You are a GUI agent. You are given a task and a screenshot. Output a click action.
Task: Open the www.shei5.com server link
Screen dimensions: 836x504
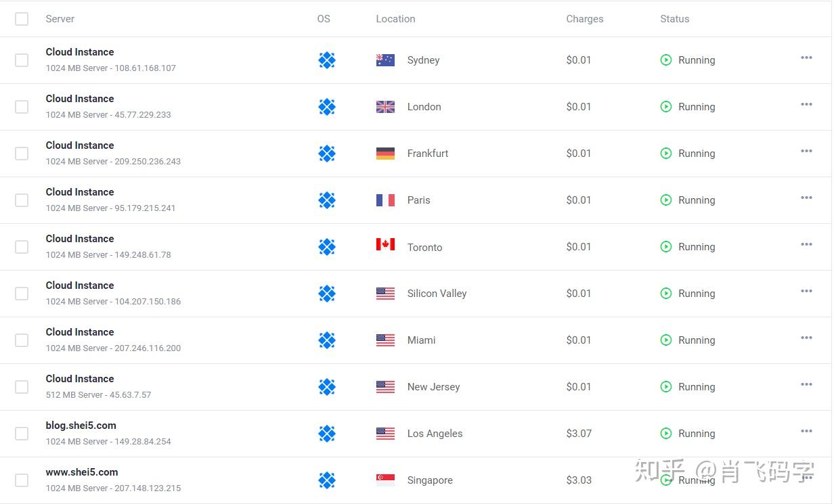(82, 472)
